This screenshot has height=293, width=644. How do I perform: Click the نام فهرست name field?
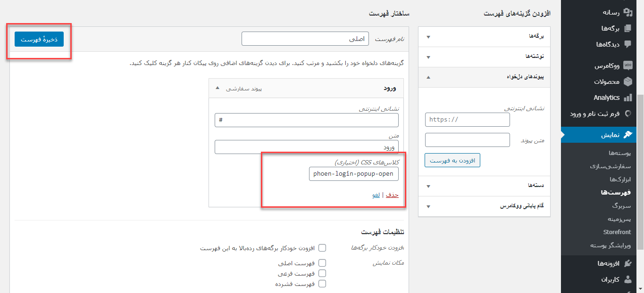pos(306,39)
